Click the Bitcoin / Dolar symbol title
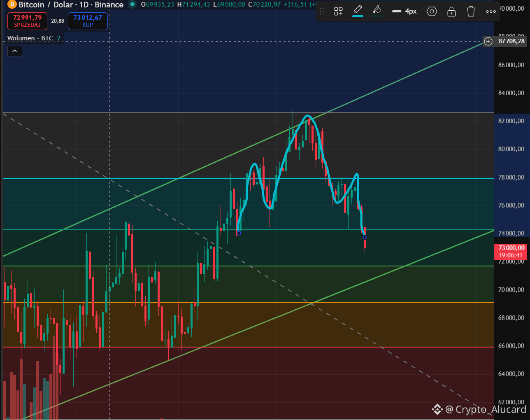Screen dimensions: 530x420 (x=71, y=5)
